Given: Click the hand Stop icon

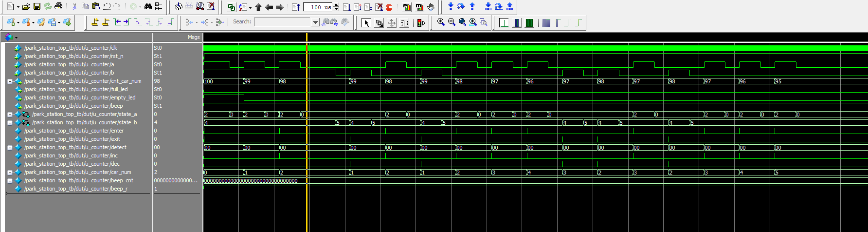Looking at the screenshot, I should [x=431, y=7].
